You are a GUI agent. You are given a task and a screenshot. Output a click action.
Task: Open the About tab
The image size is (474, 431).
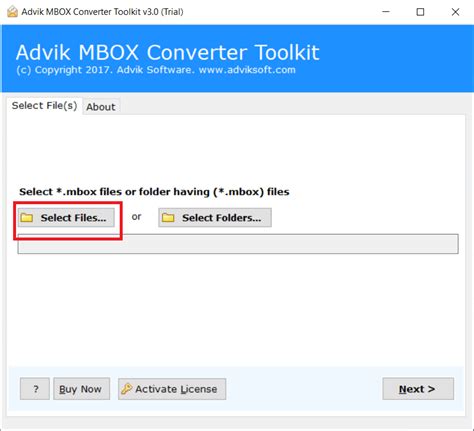coord(101,107)
